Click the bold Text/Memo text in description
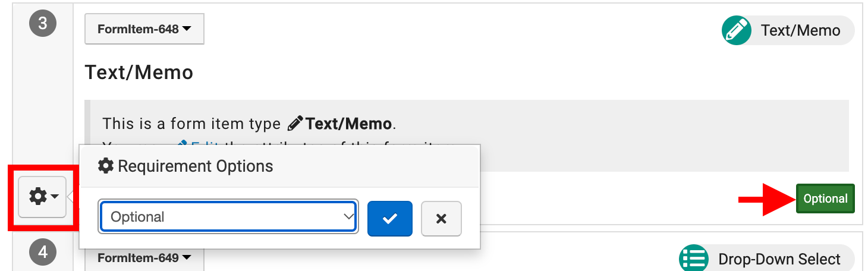 click(x=348, y=124)
